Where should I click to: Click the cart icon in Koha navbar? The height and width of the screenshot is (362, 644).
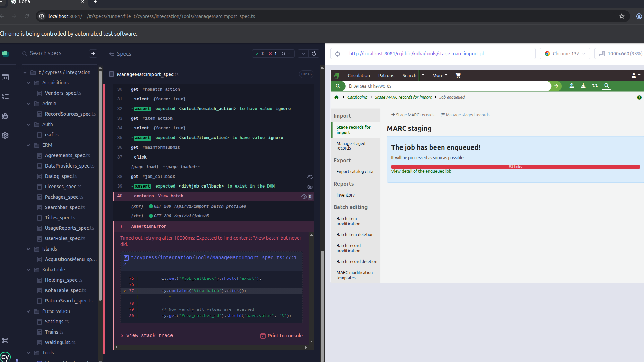point(458,75)
